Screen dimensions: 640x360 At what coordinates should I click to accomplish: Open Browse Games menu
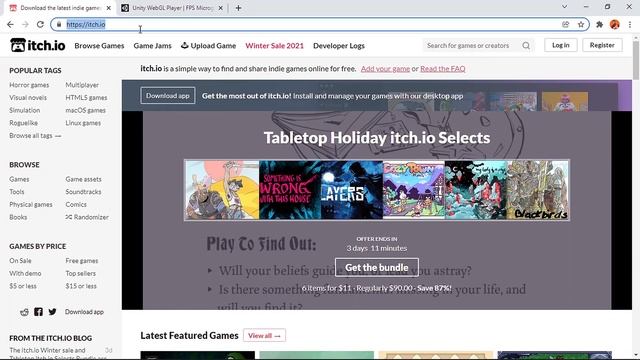coord(99,46)
